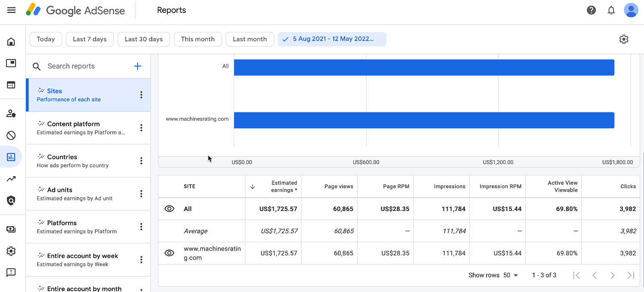Select the Content platform report
This screenshot has width=644, height=292.
88,128
